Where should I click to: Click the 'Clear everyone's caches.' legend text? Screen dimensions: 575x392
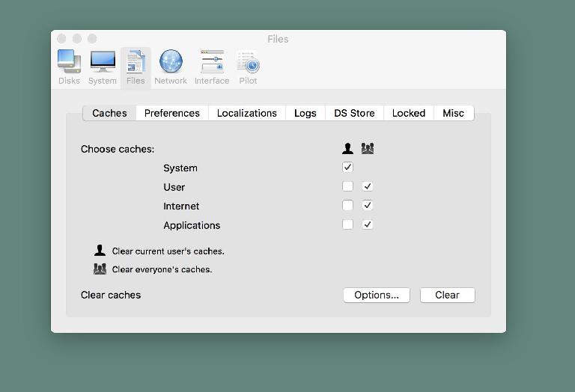tap(162, 269)
